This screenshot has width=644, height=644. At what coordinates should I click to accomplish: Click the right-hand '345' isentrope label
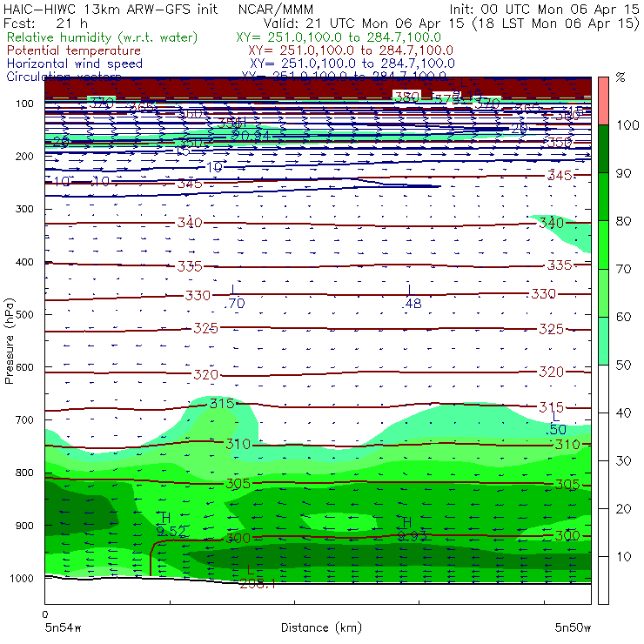click(560, 176)
